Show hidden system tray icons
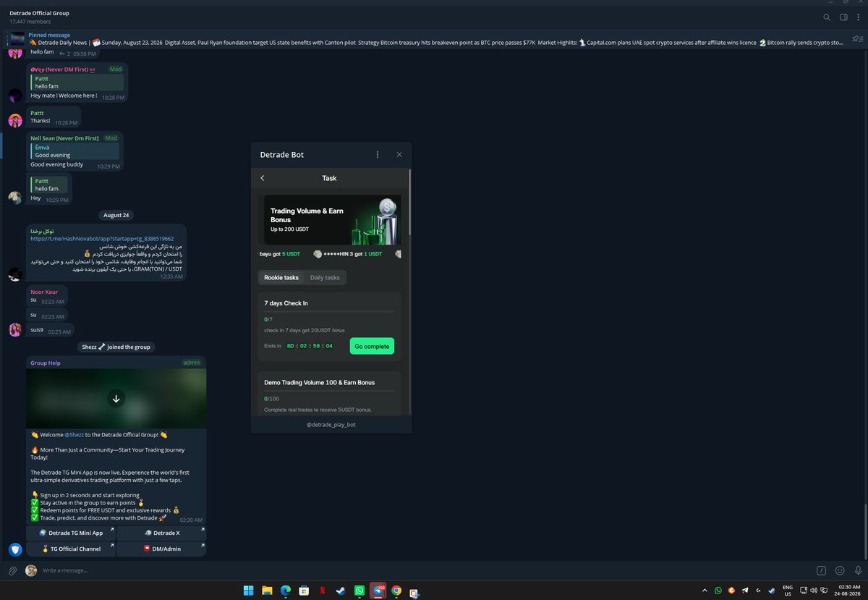Viewport: 868px width, 600px height. 705,590
